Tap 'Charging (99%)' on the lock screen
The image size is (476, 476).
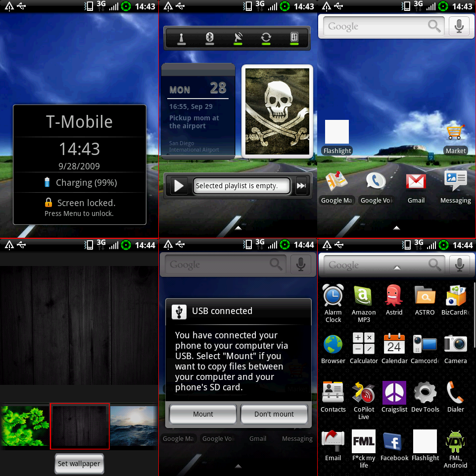tap(87, 182)
